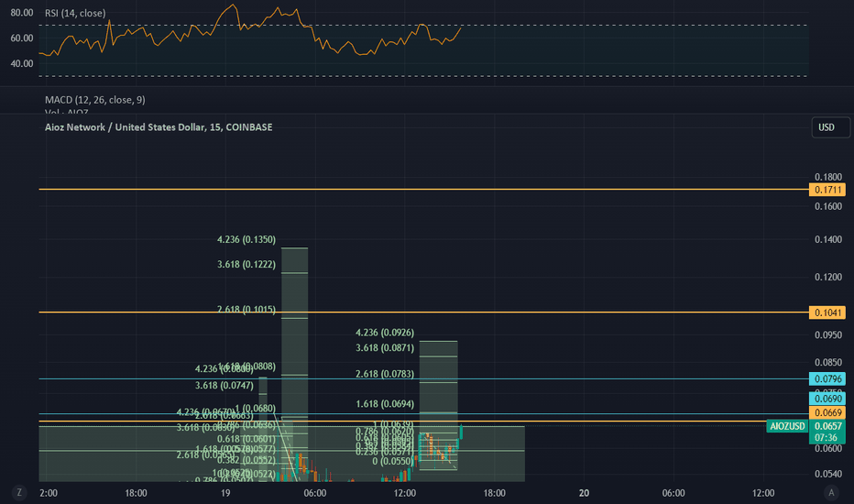Click the 2.618 (0.1015) Fibonacci label
The height and width of the screenshot is (504, 854).
click(246, 309)
